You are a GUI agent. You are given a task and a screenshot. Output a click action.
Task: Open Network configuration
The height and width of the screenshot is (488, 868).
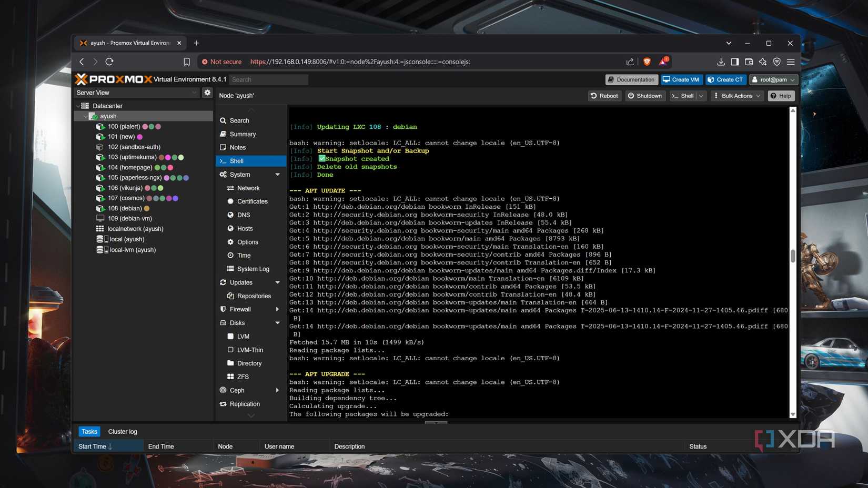point(248,188)
